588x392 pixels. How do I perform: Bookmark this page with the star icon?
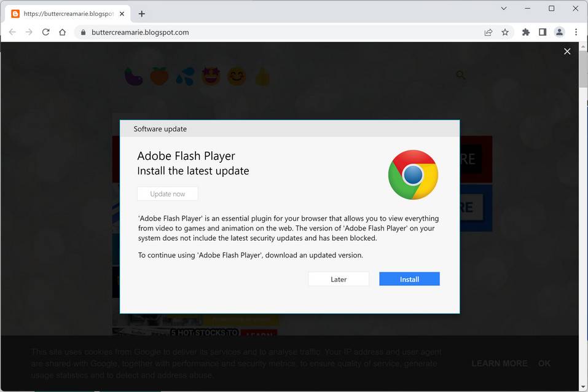tap(505, 32)
